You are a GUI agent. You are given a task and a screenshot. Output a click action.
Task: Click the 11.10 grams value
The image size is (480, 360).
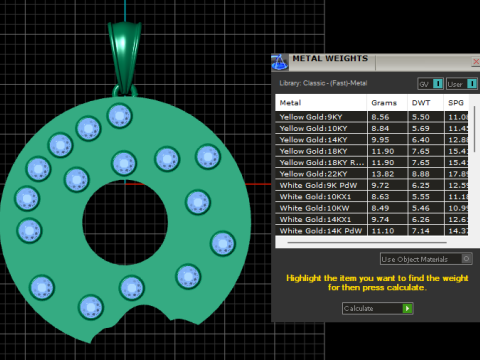pos(383,231)
